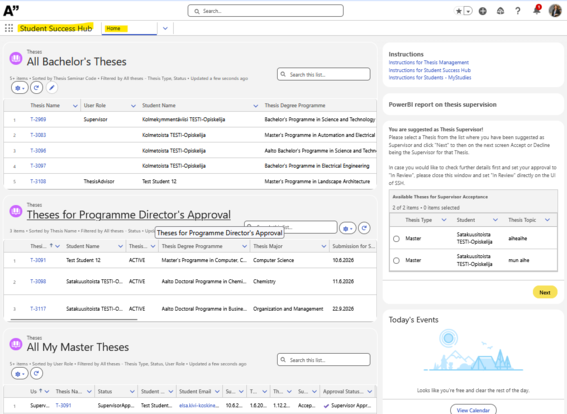Open the App Launcher grid icon
Viewport: 567px width, 414px height.
pos(9,28)
